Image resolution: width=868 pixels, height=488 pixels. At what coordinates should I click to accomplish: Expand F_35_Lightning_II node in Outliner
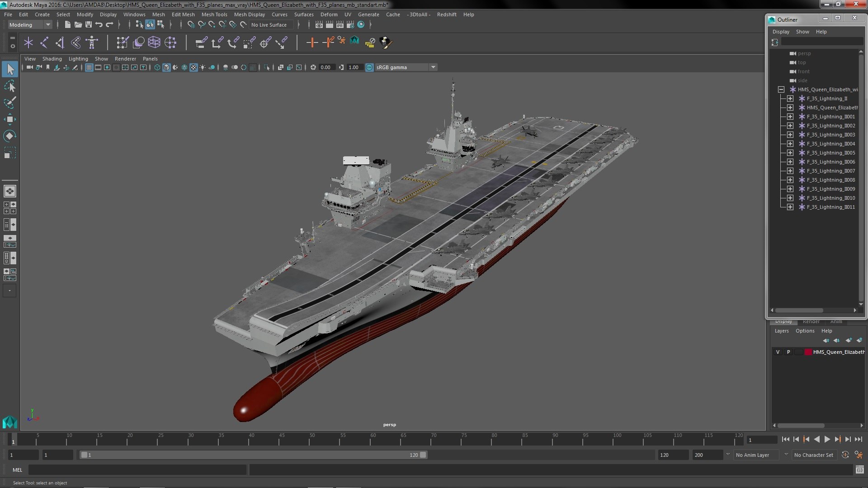tap(790, 99)
